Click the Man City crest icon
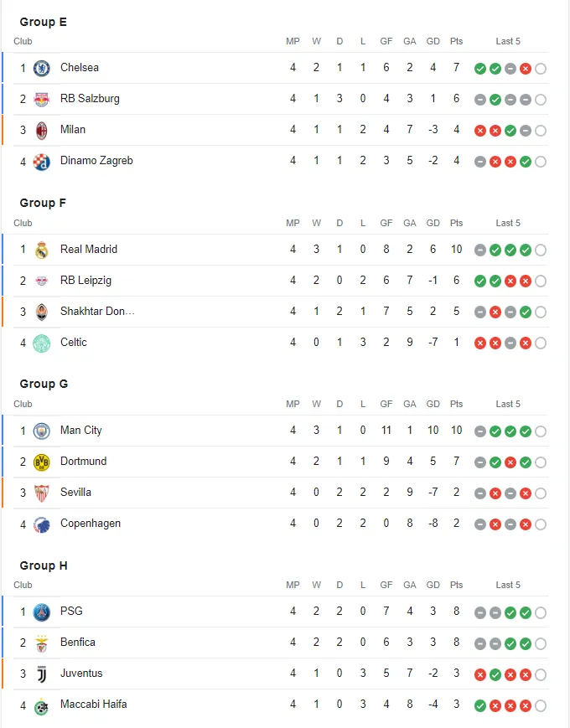Image resolution: width=570 pixels, height=728 pixels. click(41, 431)
